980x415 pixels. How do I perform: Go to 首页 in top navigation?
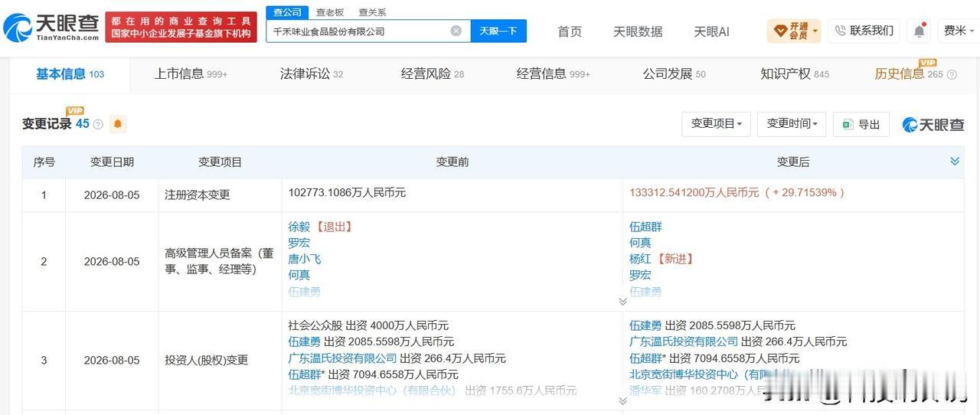(x=570, y=31)
